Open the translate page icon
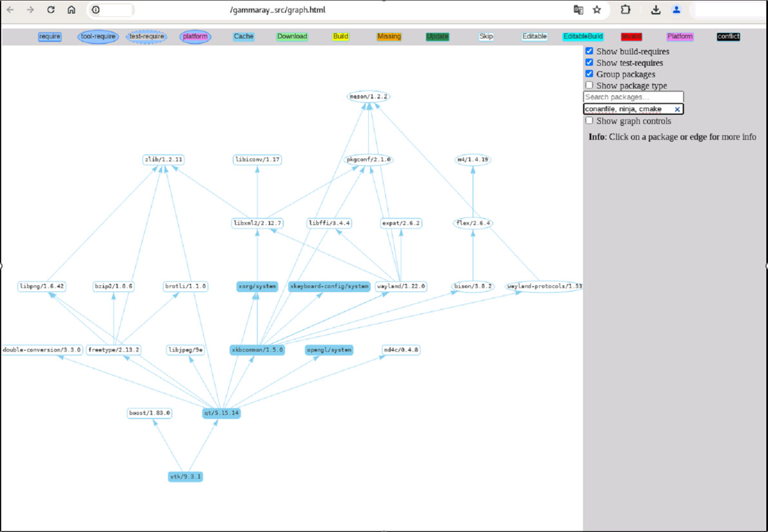The image size is (768, 532). (x=578, y=10)
